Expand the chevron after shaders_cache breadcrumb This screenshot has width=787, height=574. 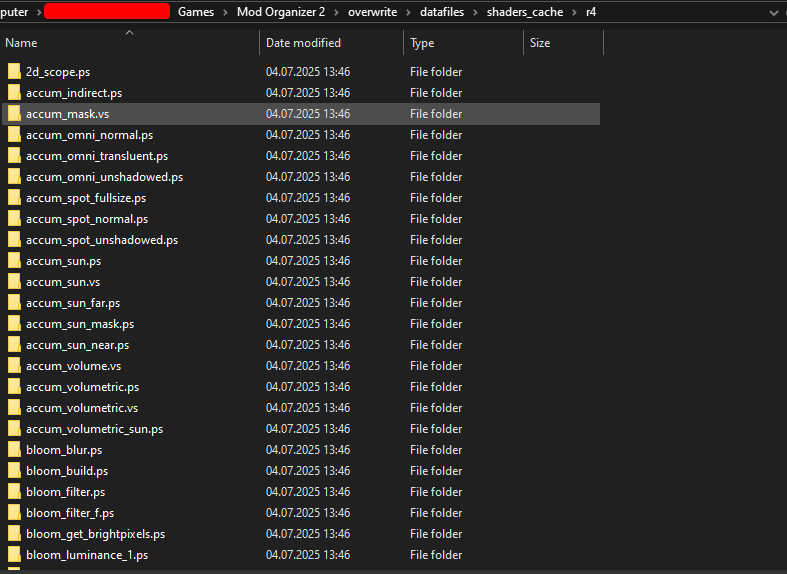[x=575, y=12]
